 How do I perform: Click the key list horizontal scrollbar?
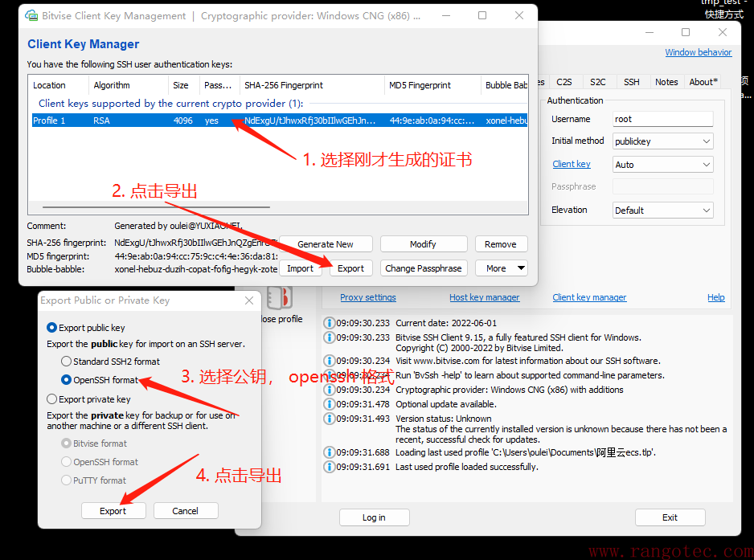156,207
